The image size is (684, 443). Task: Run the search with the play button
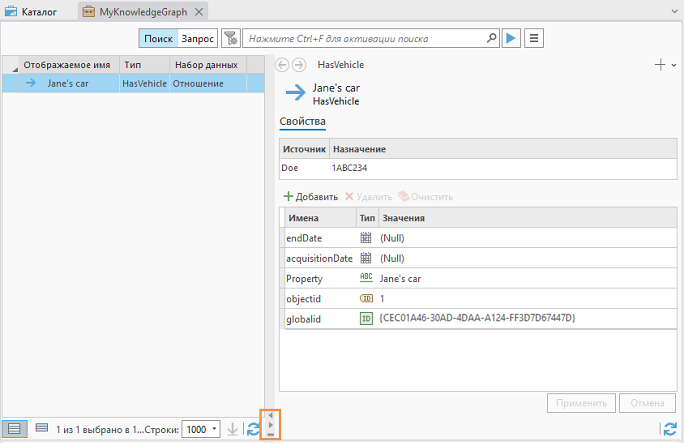(x=511, y=38)
